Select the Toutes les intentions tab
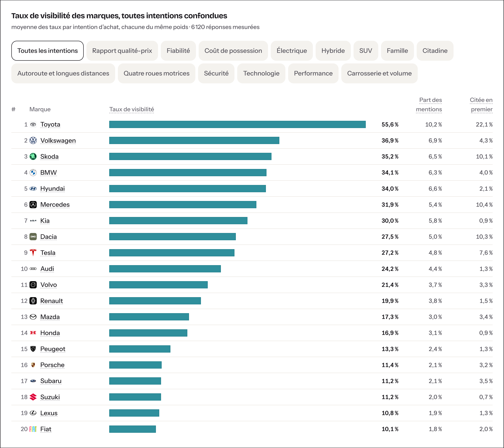Screen dimensions: 504x448 tap(48, 51)
